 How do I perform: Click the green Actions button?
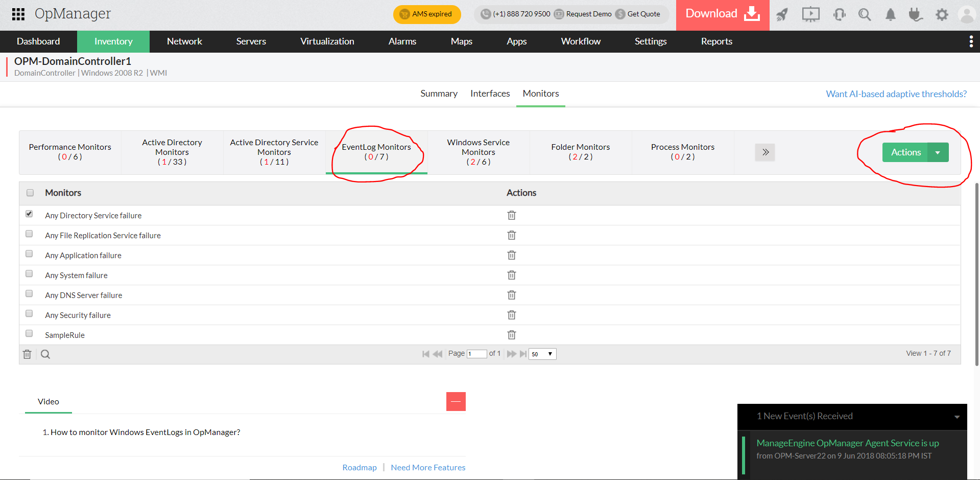905,152
